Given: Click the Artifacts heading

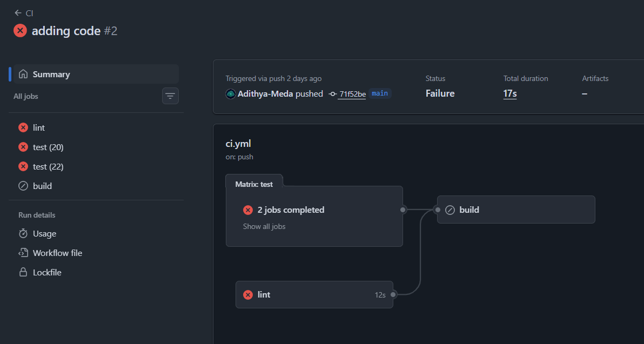Looking at the screenshot, I should pyautogui.click(x=595, y=78).
